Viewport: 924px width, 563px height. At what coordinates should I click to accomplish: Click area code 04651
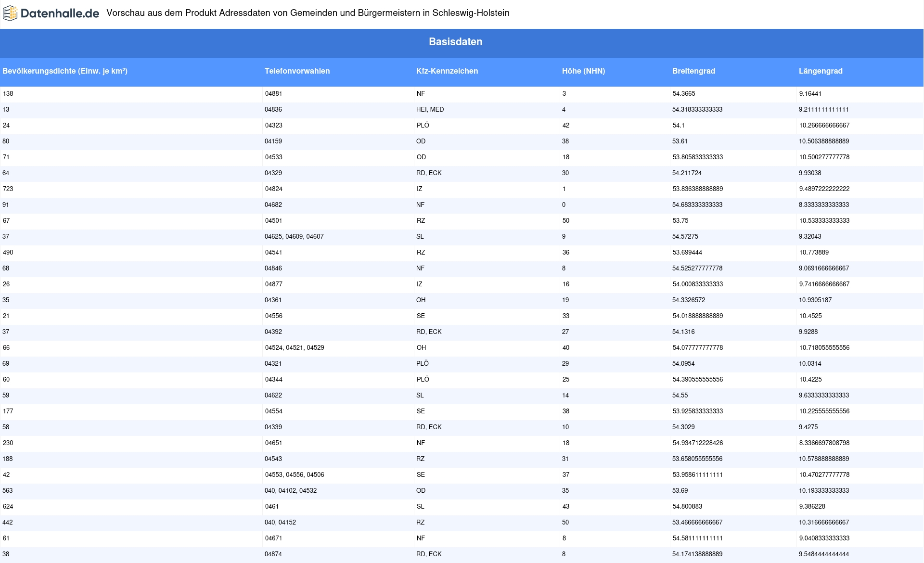(x=273, y=443)
